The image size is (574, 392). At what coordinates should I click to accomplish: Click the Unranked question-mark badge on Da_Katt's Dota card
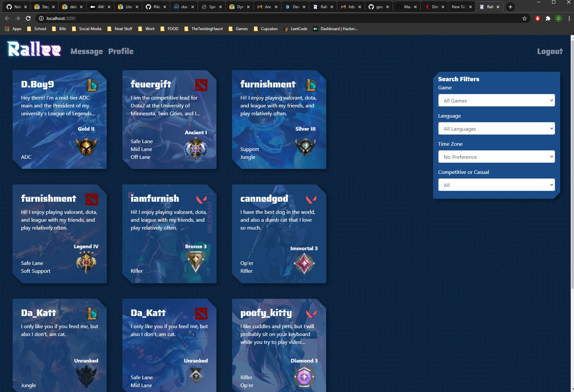[196, 376]
